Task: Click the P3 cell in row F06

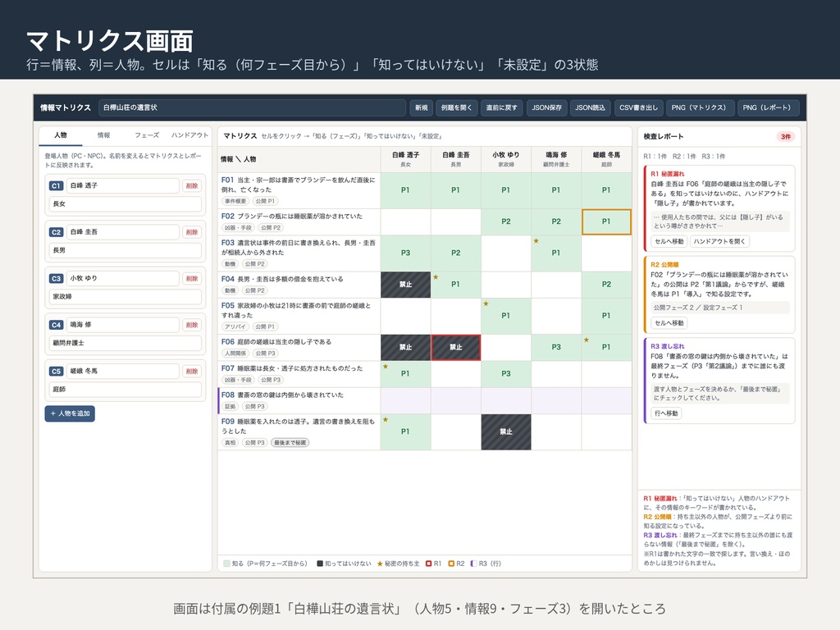Action: 556,347
